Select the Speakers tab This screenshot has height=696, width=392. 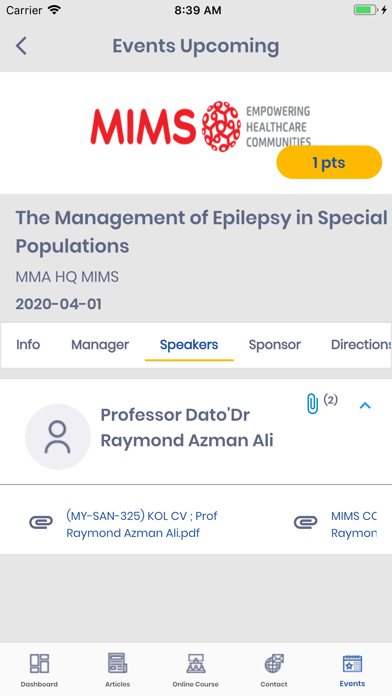[189, 344]
